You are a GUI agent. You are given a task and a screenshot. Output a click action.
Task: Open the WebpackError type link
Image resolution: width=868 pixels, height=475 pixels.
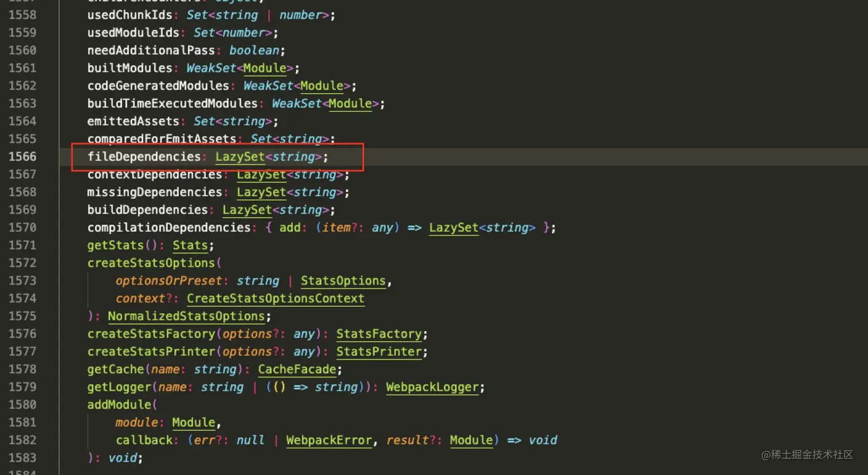tap(329, 441)
